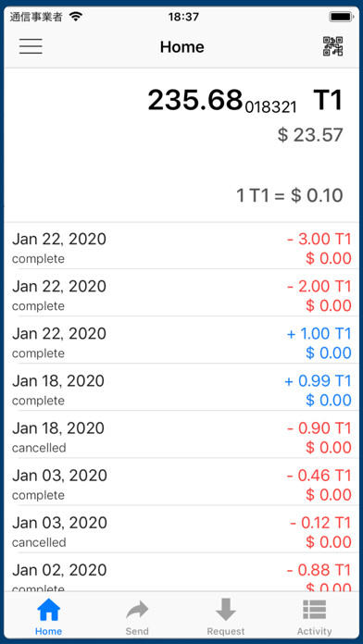Open the cancelled - 0.90 T1 transaction
This screenshot has height=644, width=363.
tap(181, 435)
